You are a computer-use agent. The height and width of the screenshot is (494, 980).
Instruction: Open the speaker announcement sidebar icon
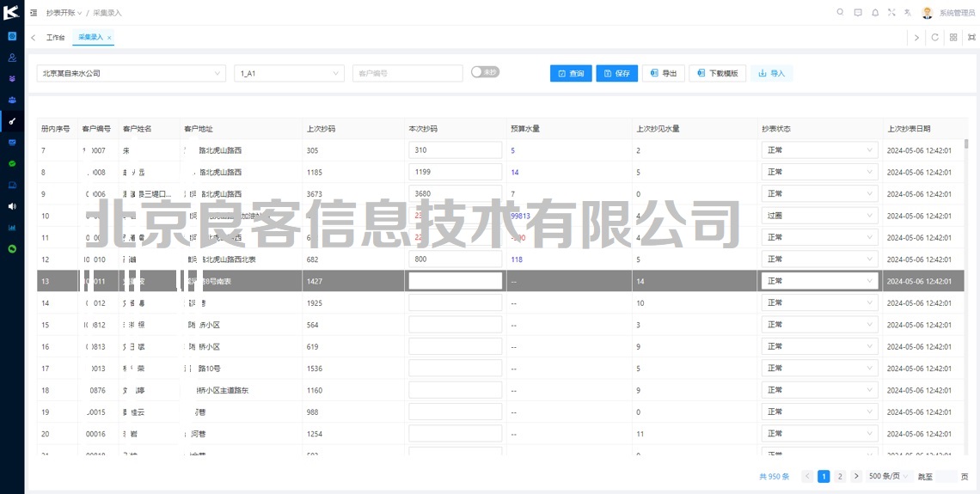click(x=12, y=206)
